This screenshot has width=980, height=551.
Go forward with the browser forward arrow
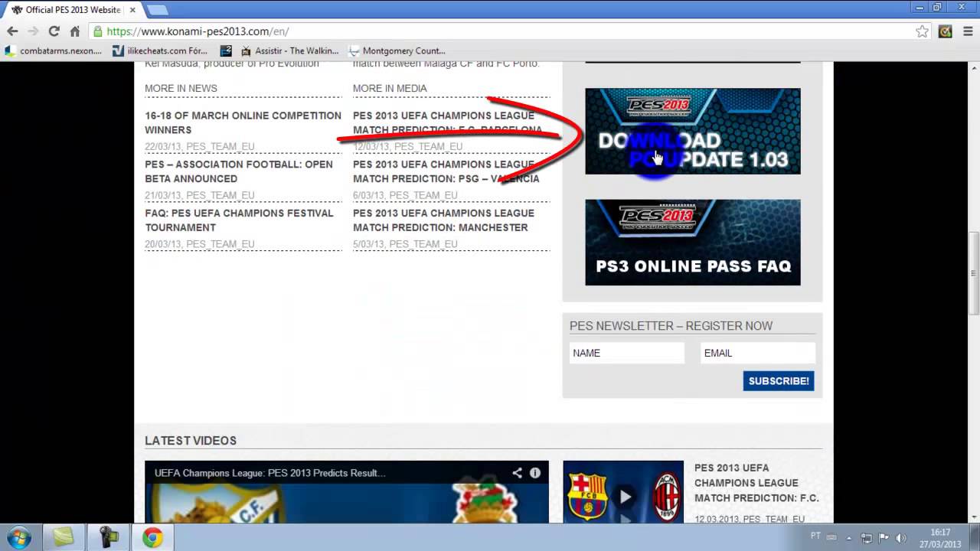pos(33,31)
